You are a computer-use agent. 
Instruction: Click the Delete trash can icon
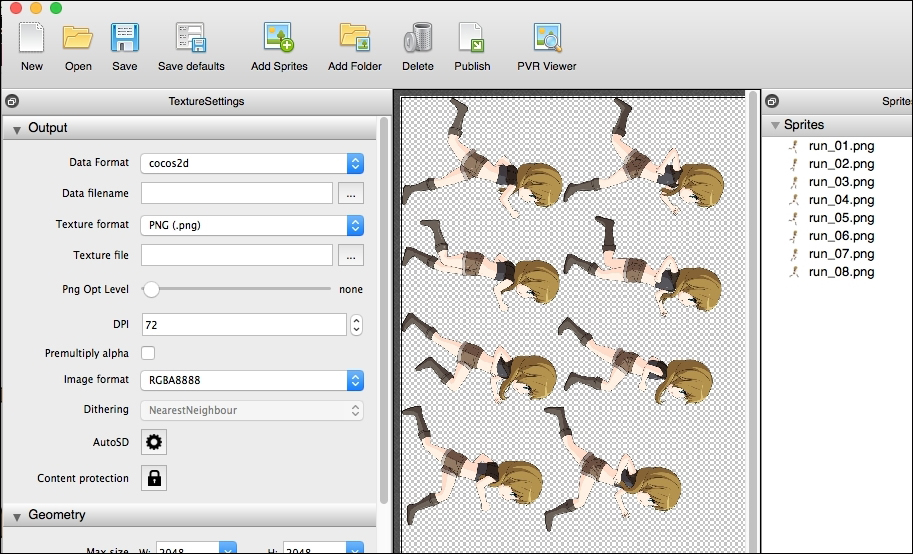[417, 38]
